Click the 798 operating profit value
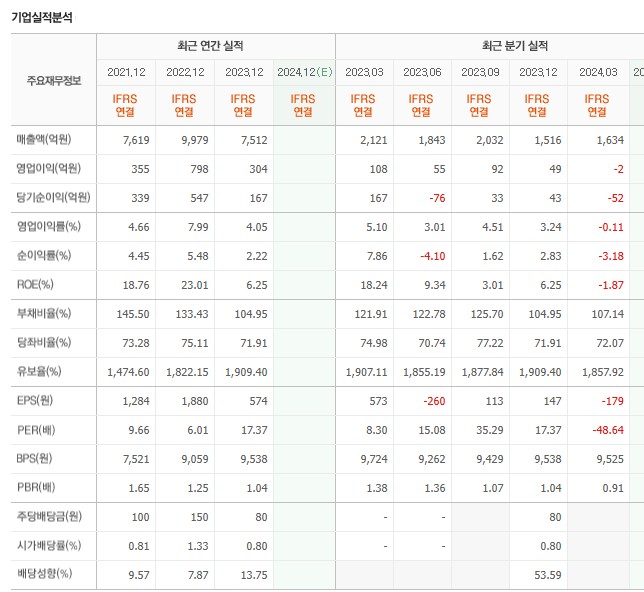 coord(199,169)
